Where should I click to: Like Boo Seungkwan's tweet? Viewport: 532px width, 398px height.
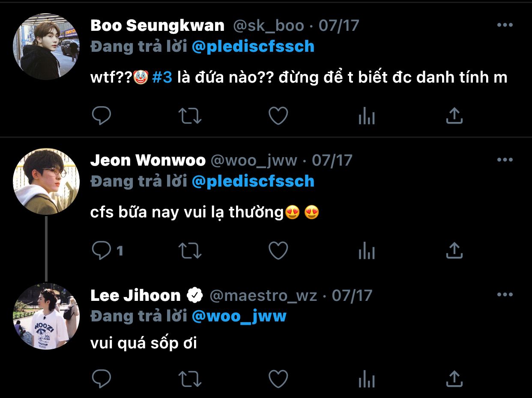[278, 116]
